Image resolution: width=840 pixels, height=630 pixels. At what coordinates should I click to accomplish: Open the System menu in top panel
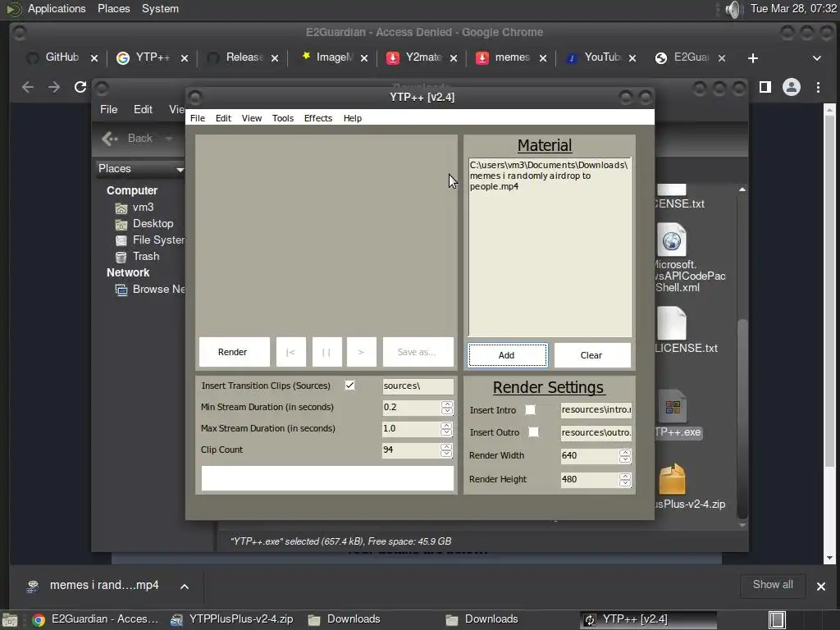click(160, 8)
